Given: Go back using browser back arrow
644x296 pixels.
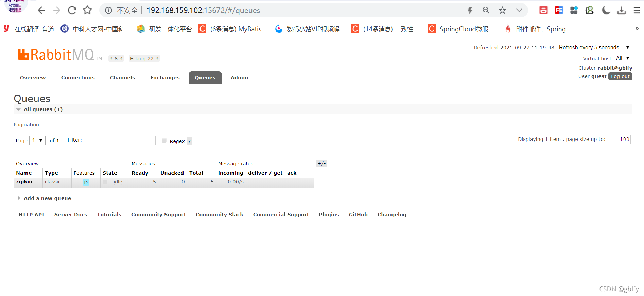Looking at the screenshot, I should tap(41, 11).
